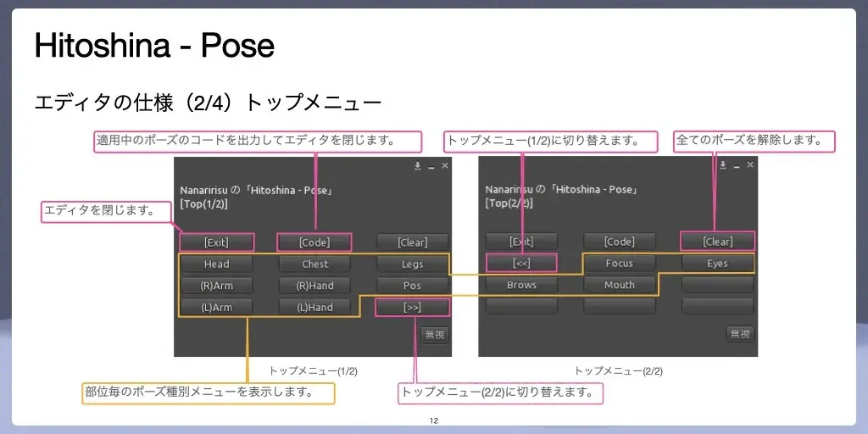
Task: Minimize the Top(2/2) dialog
Action: pyautogui.click(x=737, y=165)
